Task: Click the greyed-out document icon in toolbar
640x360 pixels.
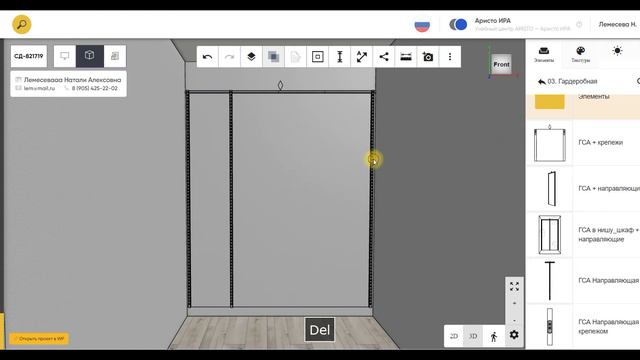Action: [296, 57]
